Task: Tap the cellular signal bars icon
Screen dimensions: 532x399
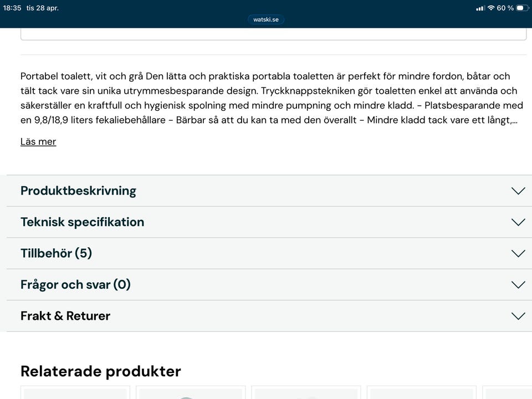Action: click(480, 8)
